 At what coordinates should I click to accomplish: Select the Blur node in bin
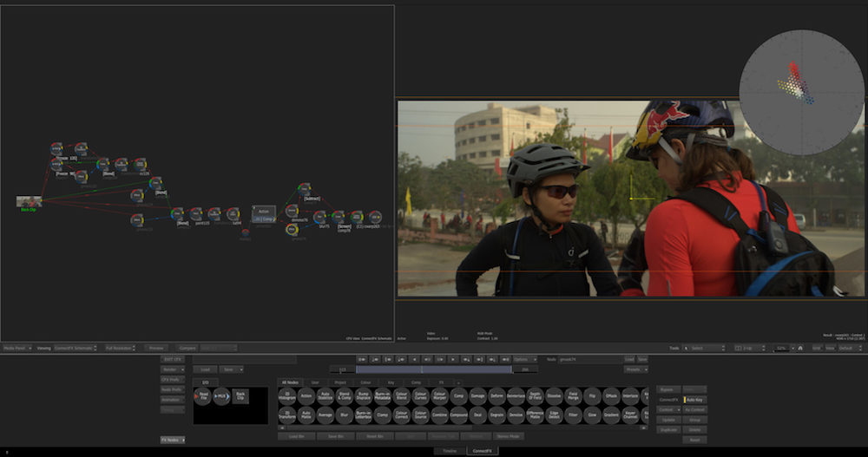coord(345,415)
